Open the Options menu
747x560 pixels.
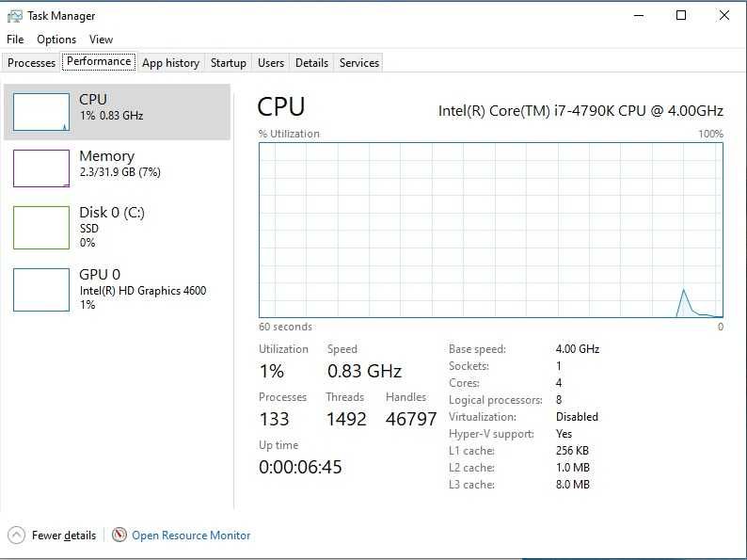[x=56, y=40]
